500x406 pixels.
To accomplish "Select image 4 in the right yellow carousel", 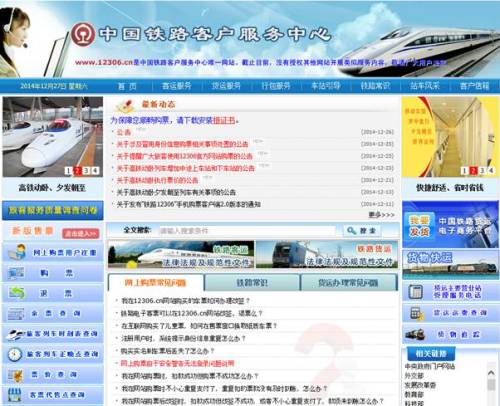I will 491,171.
